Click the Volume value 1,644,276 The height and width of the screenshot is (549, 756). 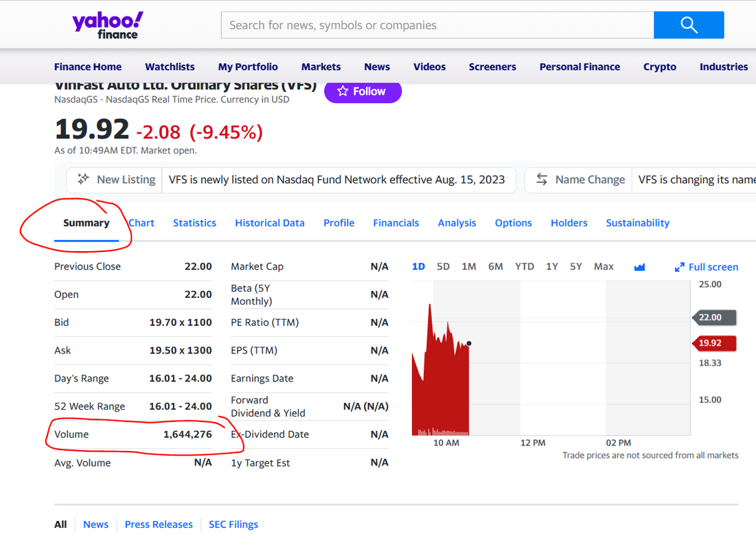click(187, 434)
